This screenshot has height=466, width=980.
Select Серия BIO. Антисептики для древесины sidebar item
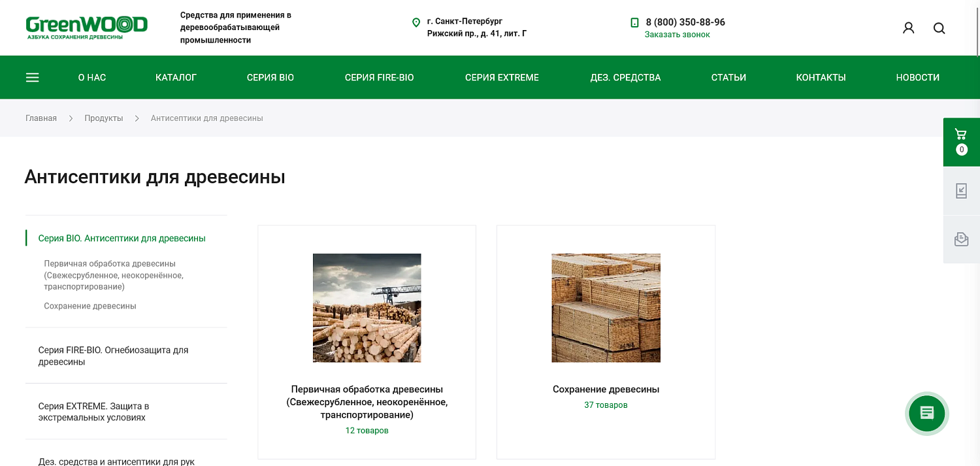(x=122, y=239)
